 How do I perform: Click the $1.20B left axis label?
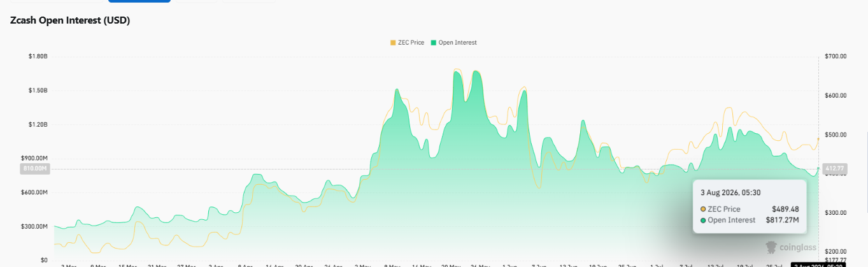(x=38, y=124)
